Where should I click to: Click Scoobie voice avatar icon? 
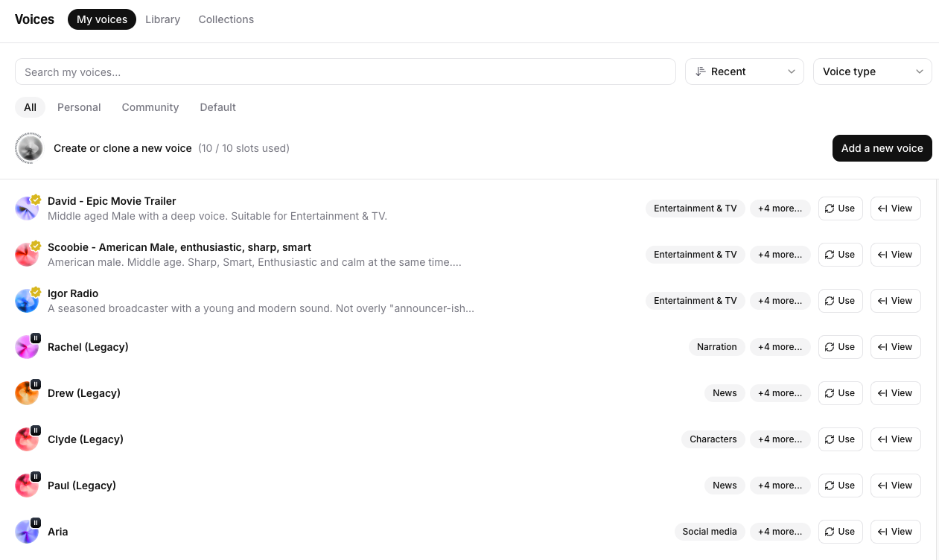pos(27,255)
